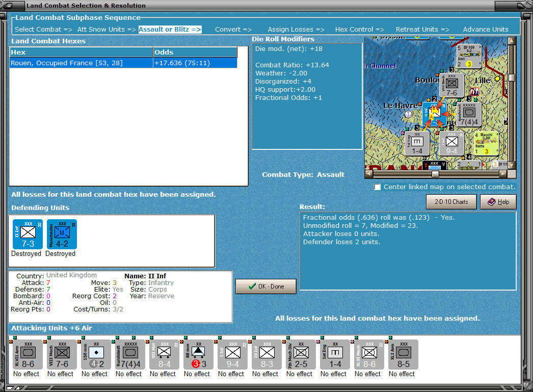Select VIII Mech 7-6 in the attacking units list
The width and height of the screenshot is (533, 392).
[62, 355]
